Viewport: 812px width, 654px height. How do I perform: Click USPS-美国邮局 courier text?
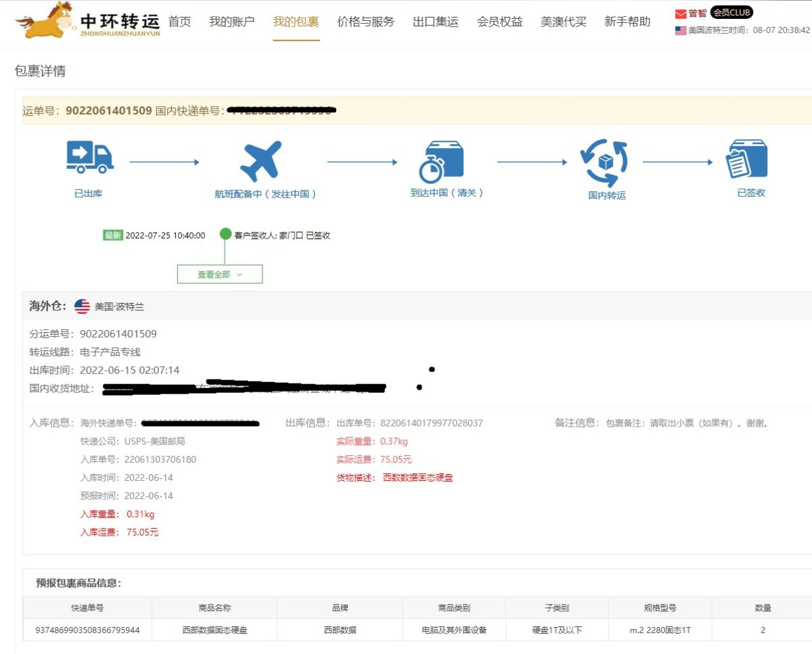coord(155,442)
